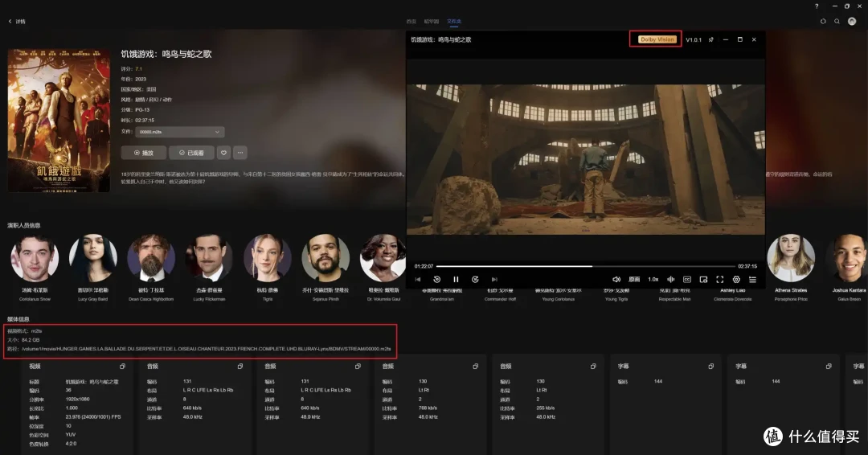868x455 pixels.
Task: Toggle the 已观看 watched button
Action: (x=191, y=153)
